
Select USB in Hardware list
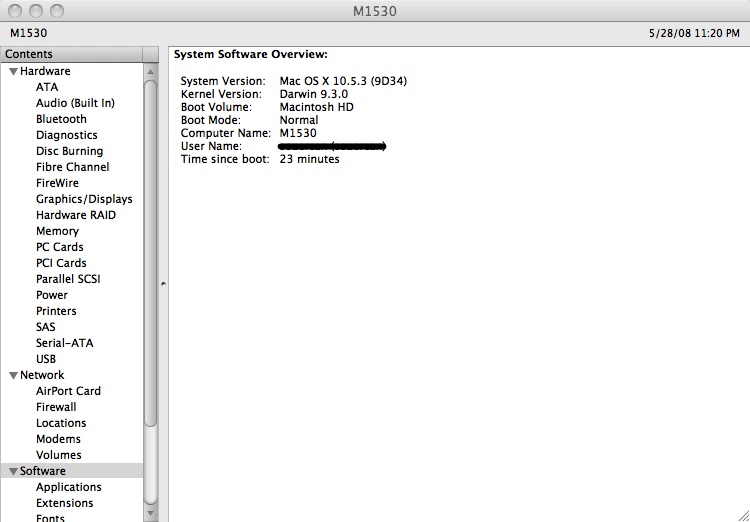[x=46, y=359]
